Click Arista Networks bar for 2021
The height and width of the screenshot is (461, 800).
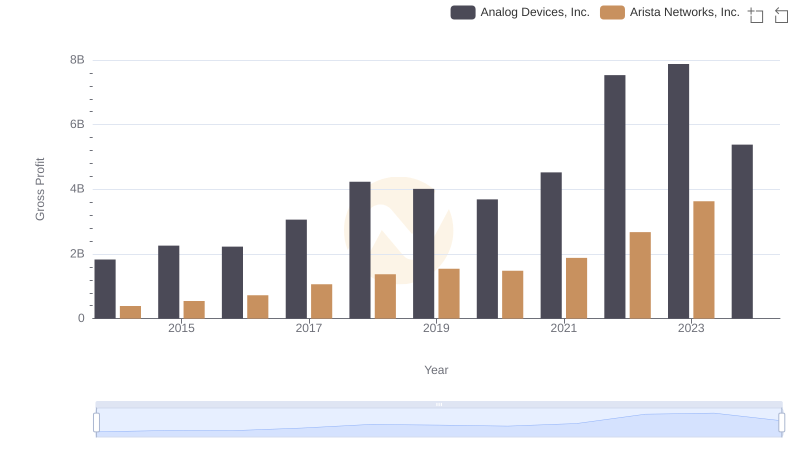pos(576,288)
